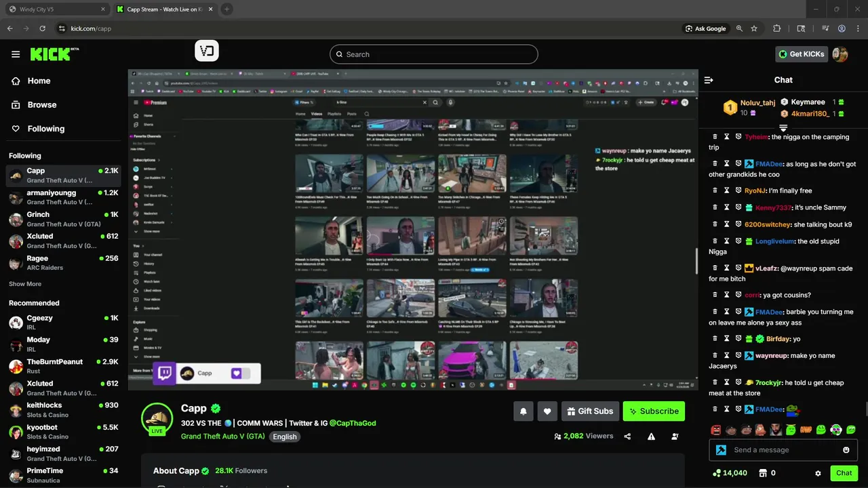Click the 14,040 channel points balance
868x488 pixels.
click(729, 473)
